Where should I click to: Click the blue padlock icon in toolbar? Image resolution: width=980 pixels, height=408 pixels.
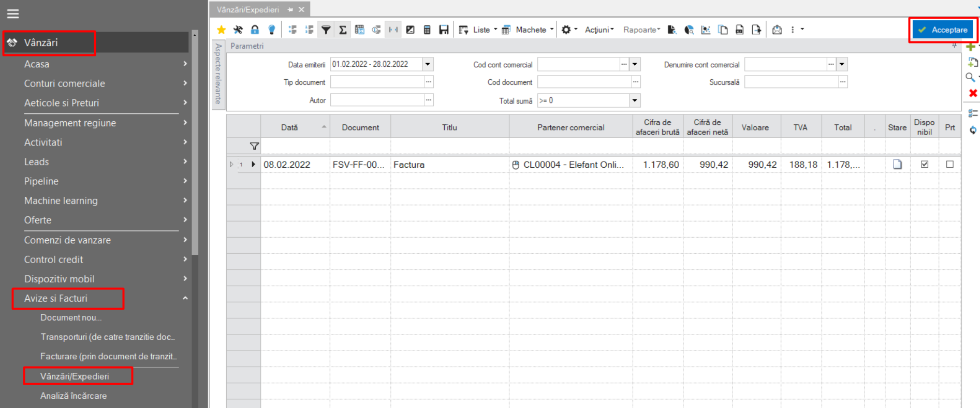point(255,30)
